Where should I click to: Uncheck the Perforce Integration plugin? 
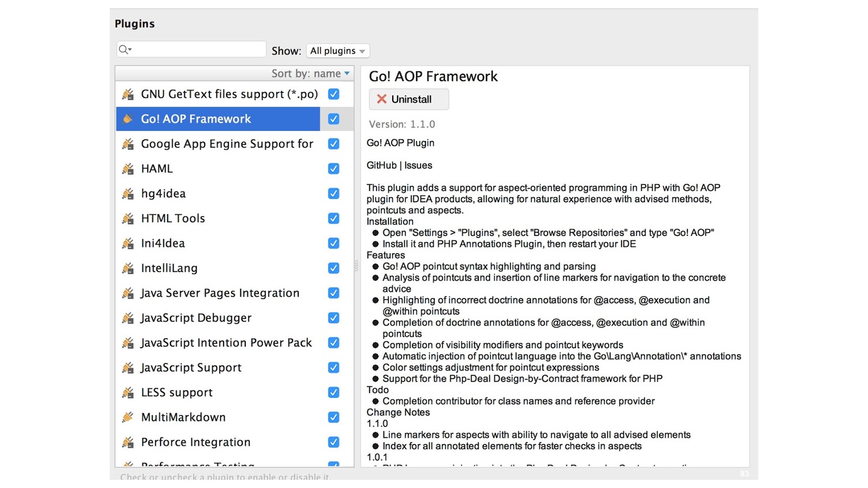tap(334, 442)
